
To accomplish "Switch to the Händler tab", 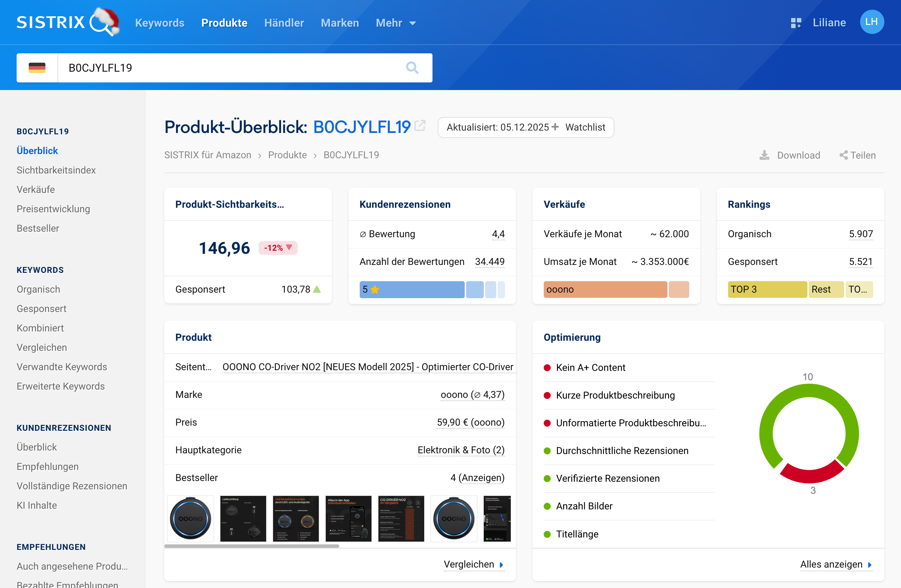I will (x=283, y=23).
